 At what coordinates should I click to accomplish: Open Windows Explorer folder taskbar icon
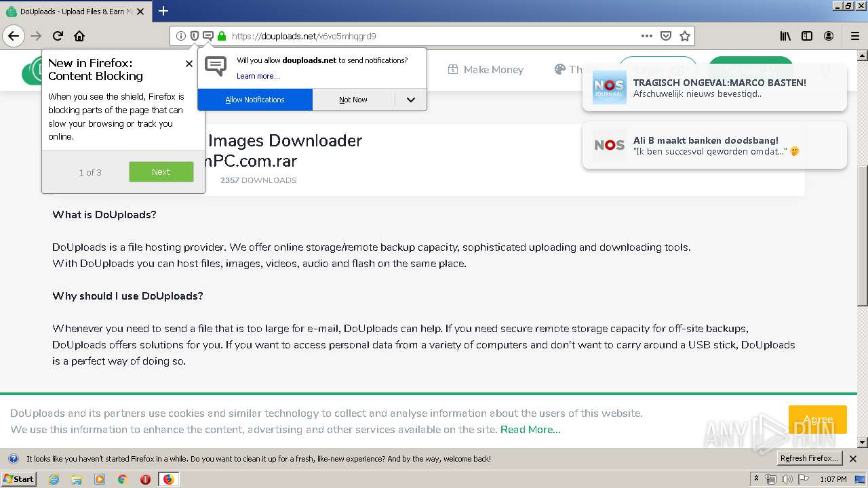point(77,479)
